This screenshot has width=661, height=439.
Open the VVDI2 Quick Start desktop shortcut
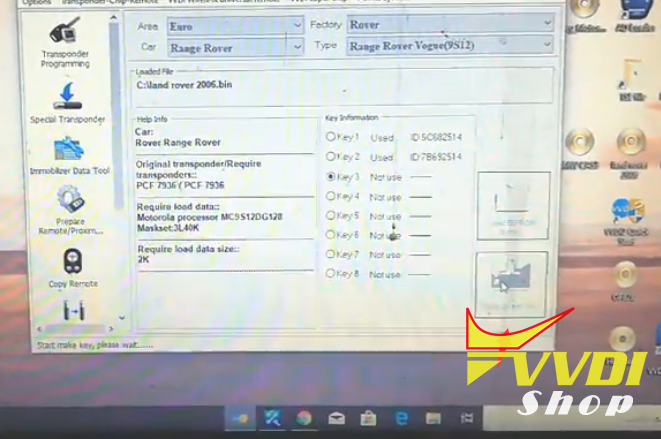(x=626, y=221)
